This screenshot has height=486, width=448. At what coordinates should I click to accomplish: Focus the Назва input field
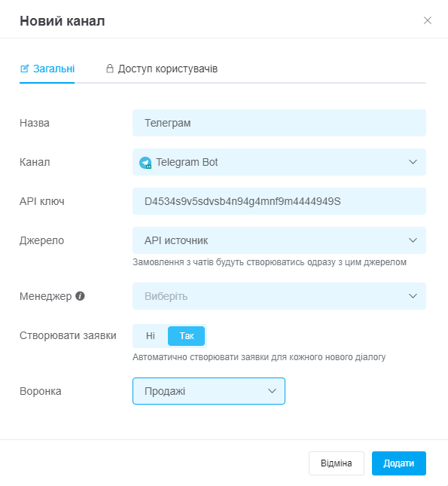coord(279,123)
